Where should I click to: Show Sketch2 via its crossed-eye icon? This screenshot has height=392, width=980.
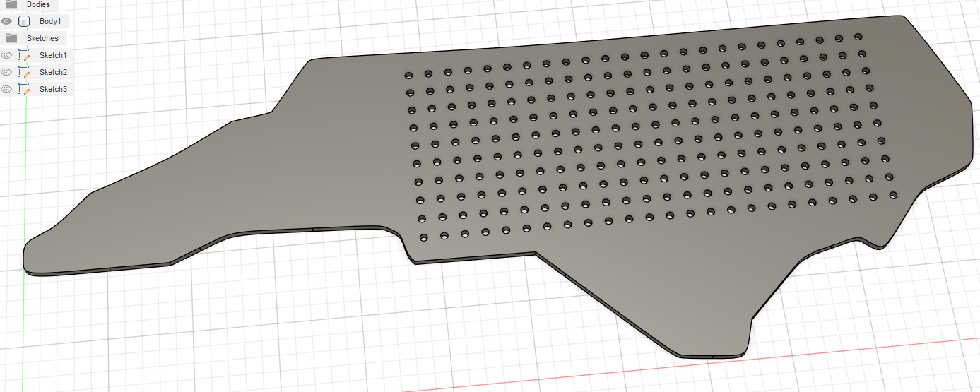[6, 72]
